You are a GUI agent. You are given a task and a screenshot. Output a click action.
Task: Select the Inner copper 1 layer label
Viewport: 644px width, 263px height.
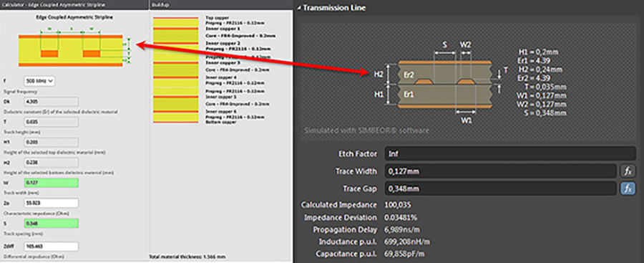click(x=223, y=29)
